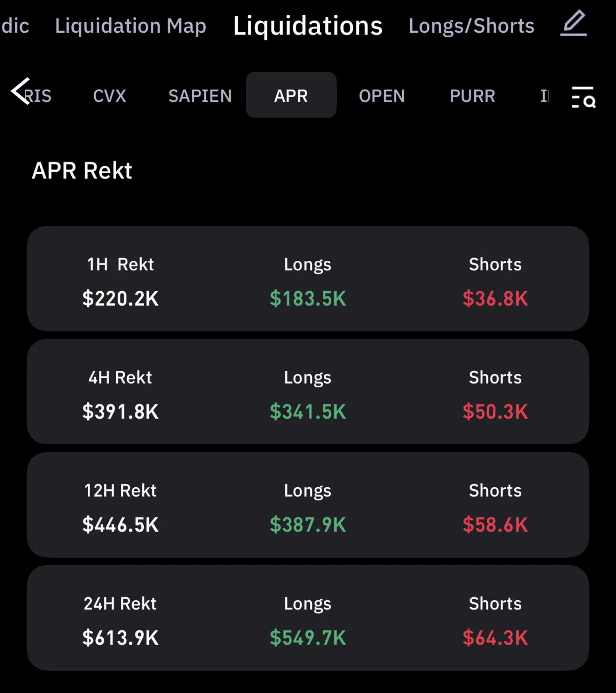Tap the 12H Rekt total $446.5K
The height and width of the screenshot is (693, 616).
tap(120, 525)
